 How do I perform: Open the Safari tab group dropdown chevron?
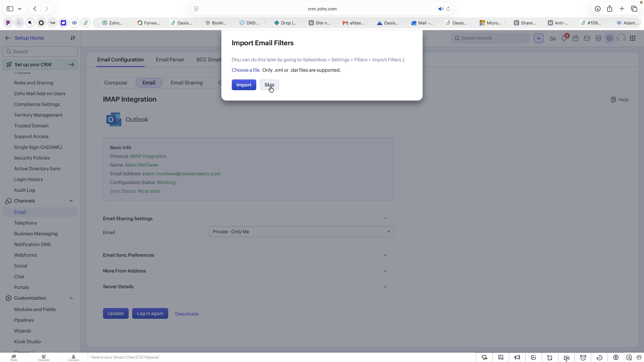pos(19,9)
